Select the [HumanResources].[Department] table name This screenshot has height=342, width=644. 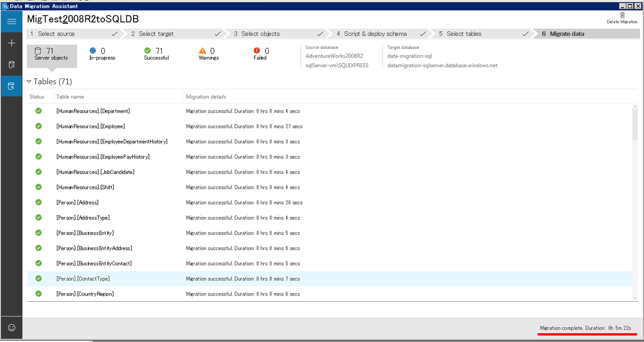tap(93, 111)
